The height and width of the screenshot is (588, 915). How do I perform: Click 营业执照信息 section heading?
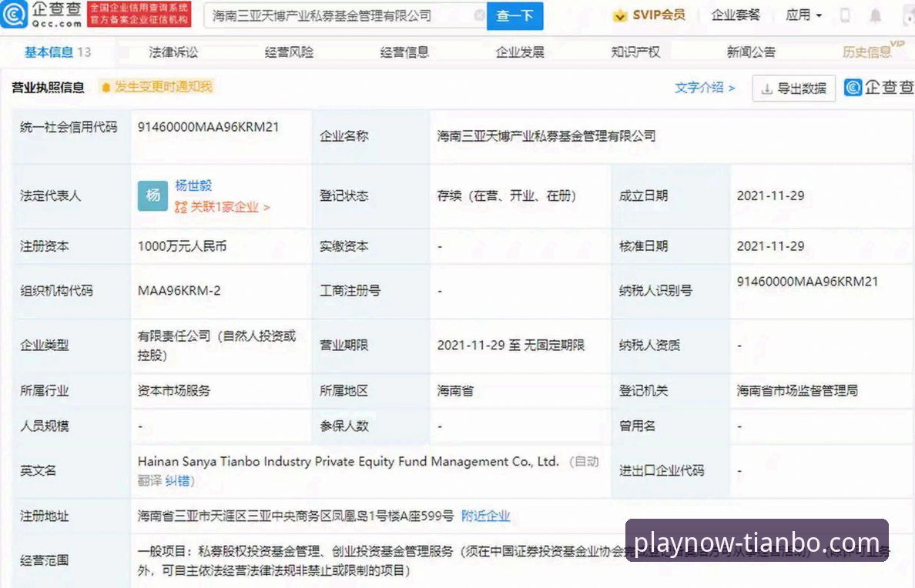[48, 88]
